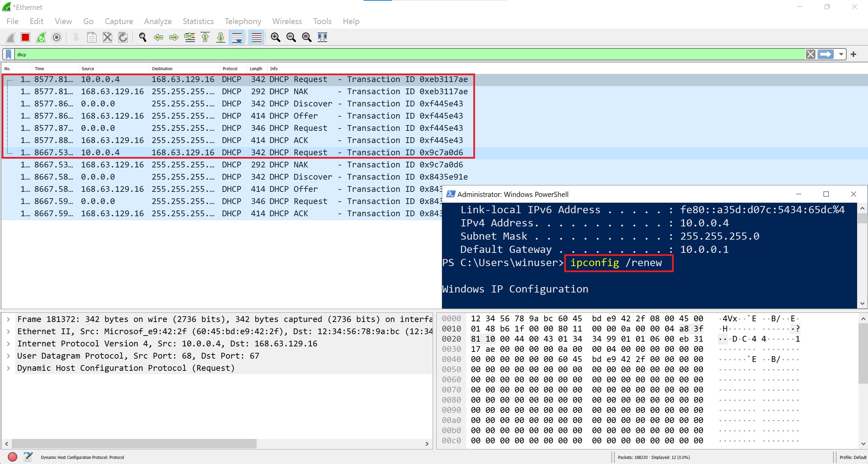
Task: Open the Statistics menu
Action: click(x=198, y=21)
